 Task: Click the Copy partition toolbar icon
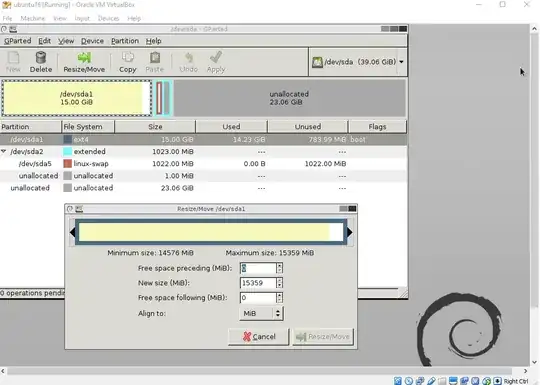tap(128, 57)
